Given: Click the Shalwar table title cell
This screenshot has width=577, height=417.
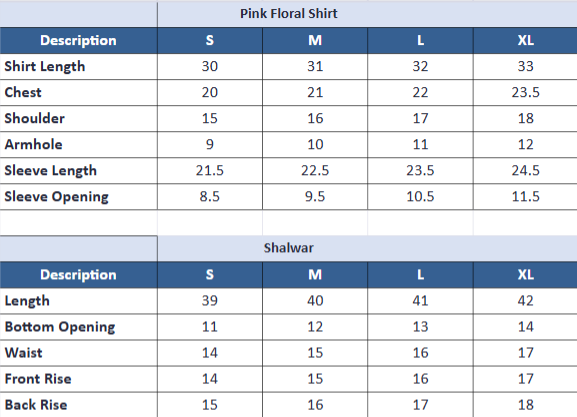Looking at the screenshot, I should pos(367,248).
